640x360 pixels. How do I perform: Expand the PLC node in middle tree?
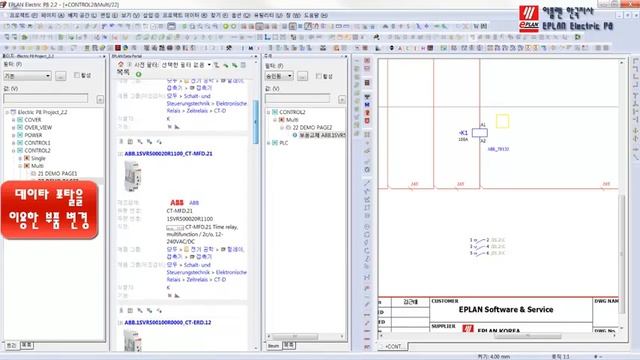click(269, 143)
